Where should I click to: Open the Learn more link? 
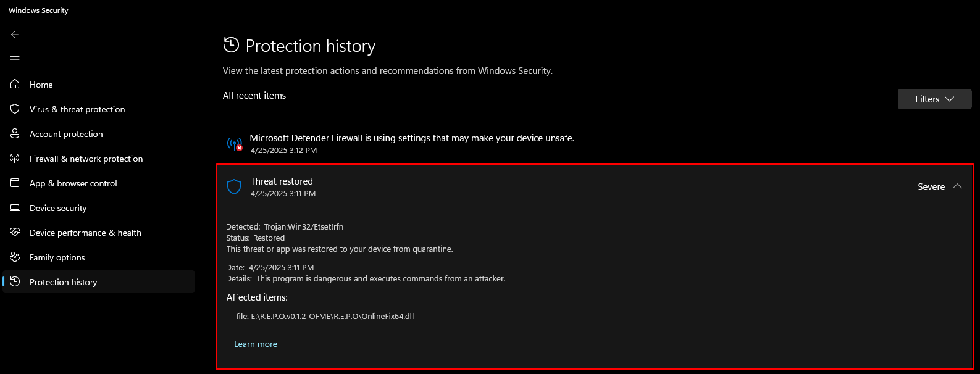(x=256, y=344)
